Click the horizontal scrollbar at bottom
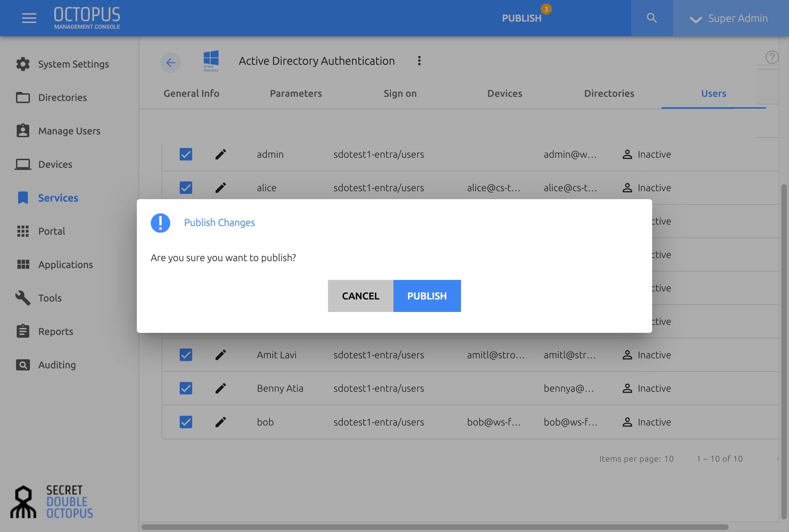The width and height of the screenshot is (789, 532). click(x=435, y=527)
